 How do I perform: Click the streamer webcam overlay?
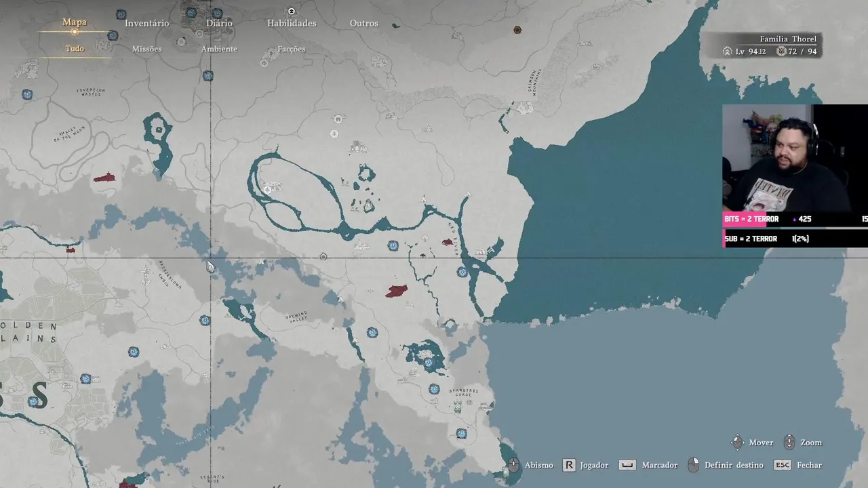pyautogui.click(x=795, y=158)
